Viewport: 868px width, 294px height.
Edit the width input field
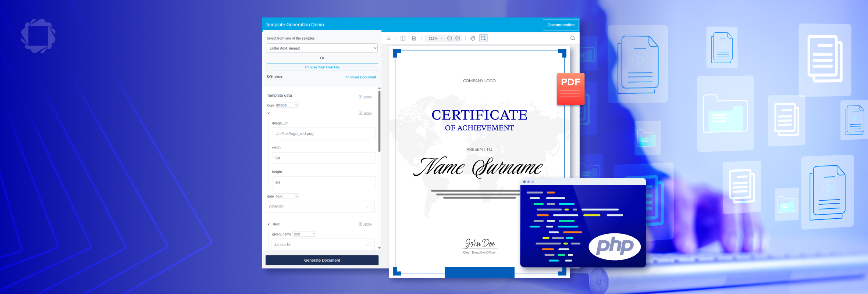point(324,158)
